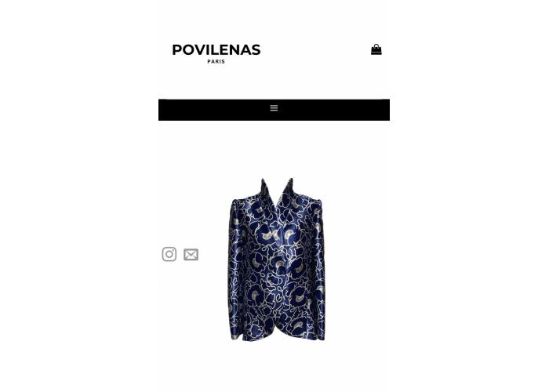Open the blue satin blazer product
This screenshot has width=549, height=392.
tap(276, 260)
